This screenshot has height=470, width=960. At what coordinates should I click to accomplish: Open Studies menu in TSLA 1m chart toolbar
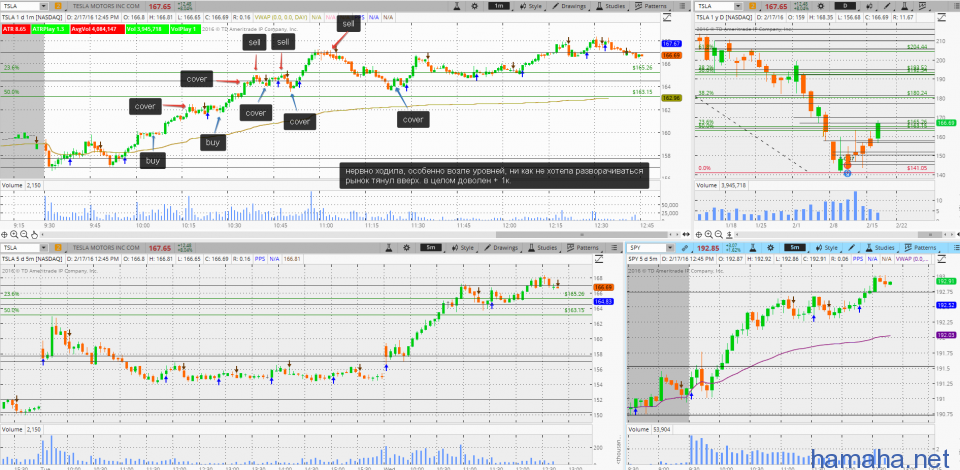pyautogui.click(x=611, y=6)
